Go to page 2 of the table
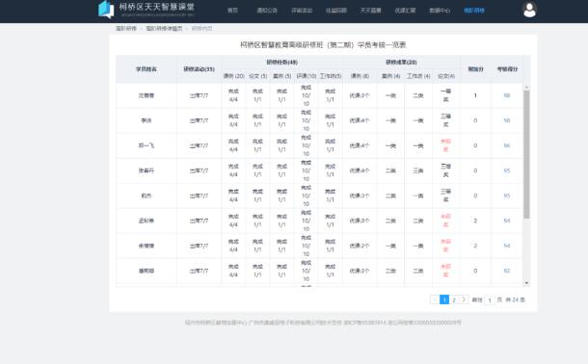588x364 pixels. 454,299
